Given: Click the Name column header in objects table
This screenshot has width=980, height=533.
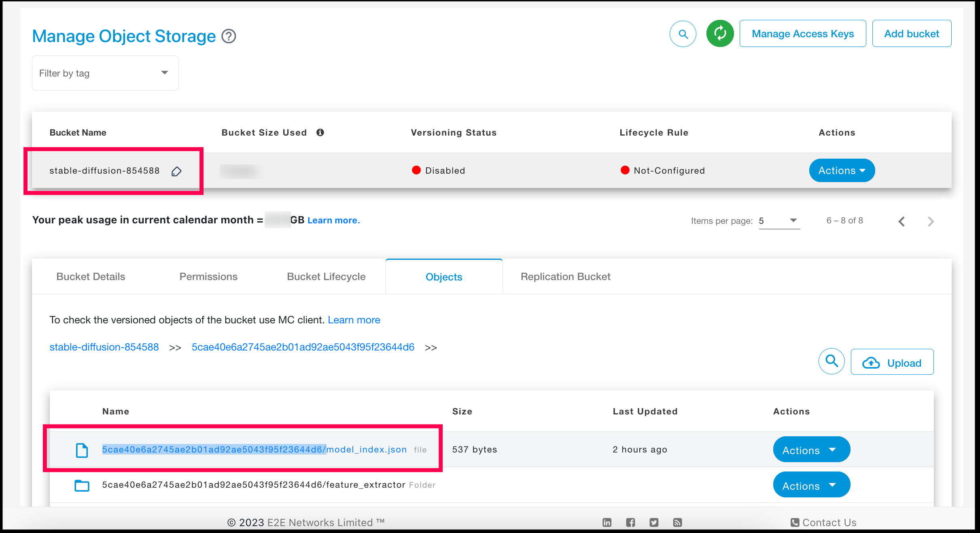Looking at the screenshot, I should tap(116, 412).
